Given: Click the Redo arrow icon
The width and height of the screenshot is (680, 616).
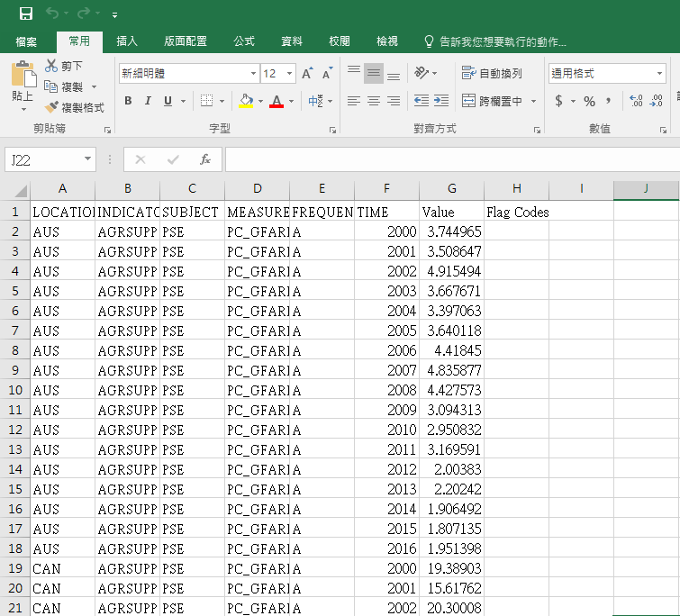Looking at the screenshot, I should (x=84, y=14).
